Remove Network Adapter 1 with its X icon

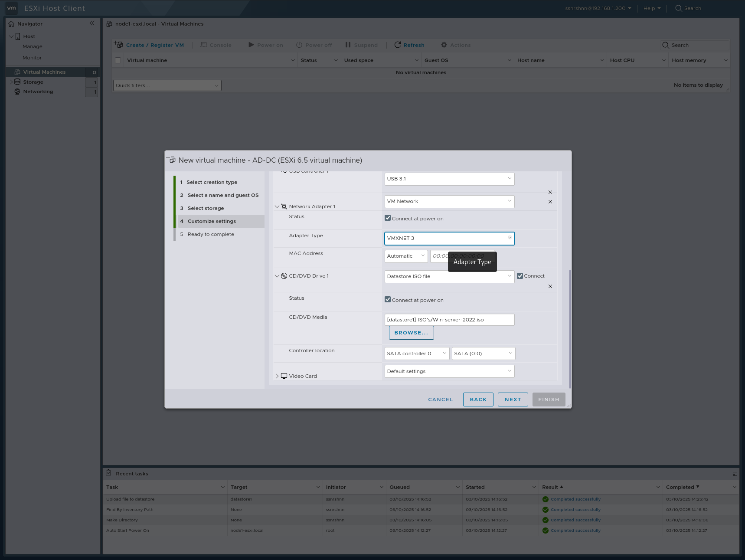pyautogui.click(x=550, y=201)
